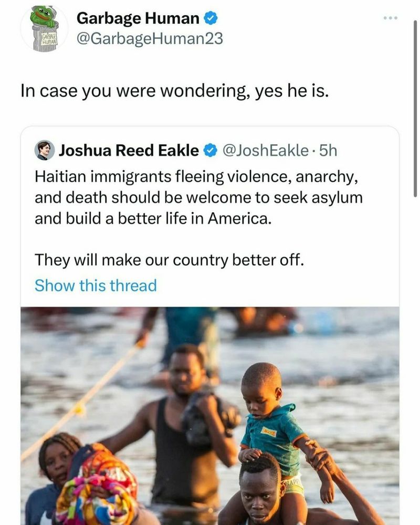The height and width of the screenshot is (525, 420).
Task: Open Garbage Human's profile avatar
Action: click(45, 28)
